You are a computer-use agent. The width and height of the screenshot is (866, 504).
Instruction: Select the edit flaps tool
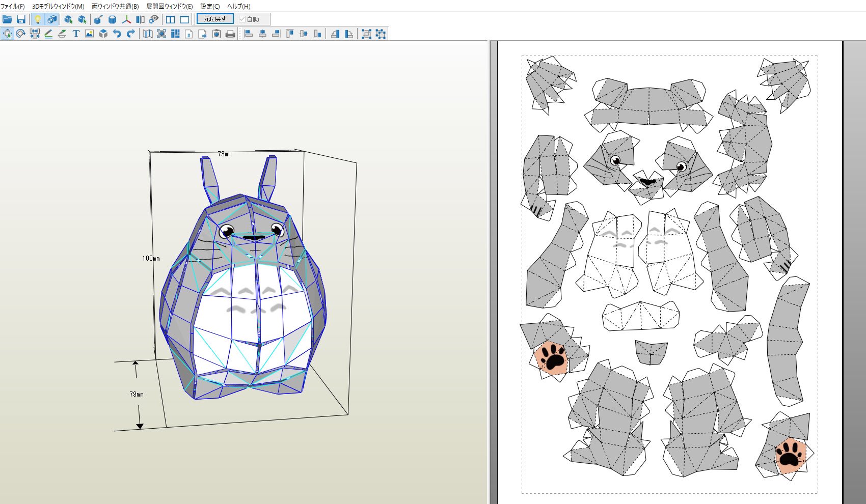click(62, 34)
